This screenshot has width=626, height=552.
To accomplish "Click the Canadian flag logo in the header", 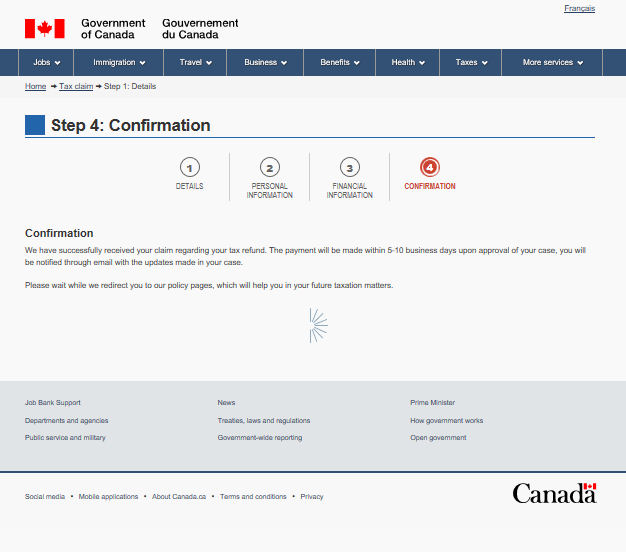I will tap(45, 28).
